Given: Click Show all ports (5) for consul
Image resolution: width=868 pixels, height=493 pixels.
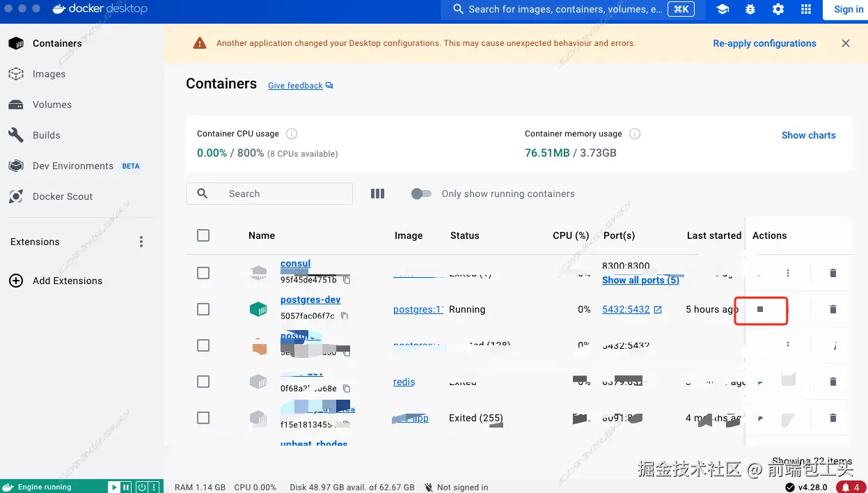Looking at the screenshot, I should coord(640,280).
